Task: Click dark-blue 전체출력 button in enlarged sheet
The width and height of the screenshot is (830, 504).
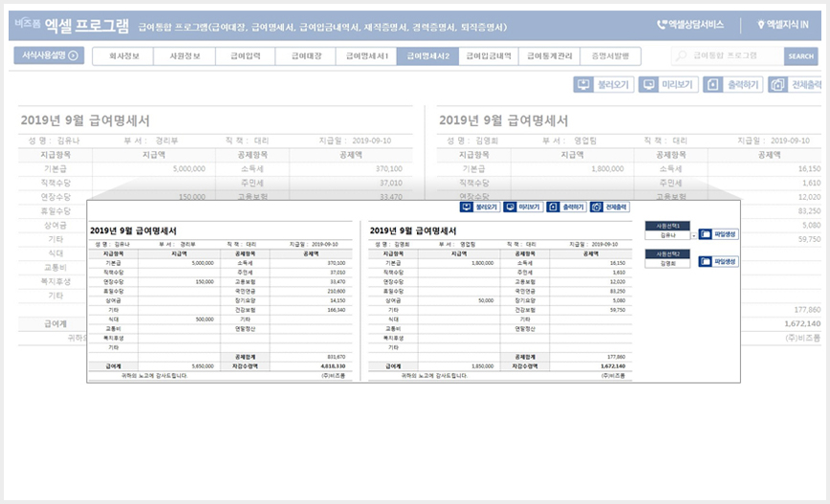Action: [x=610, y=207]
